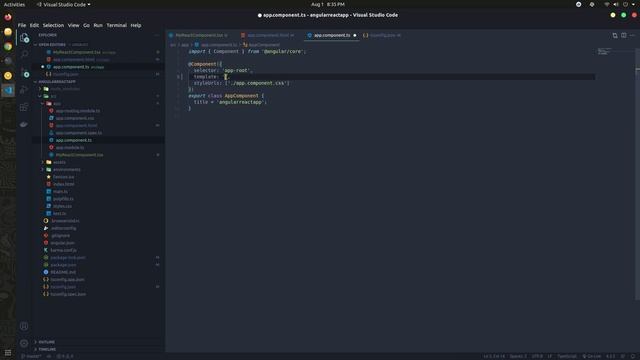Open the Terminal menu
640x360 pixels.
117,25
